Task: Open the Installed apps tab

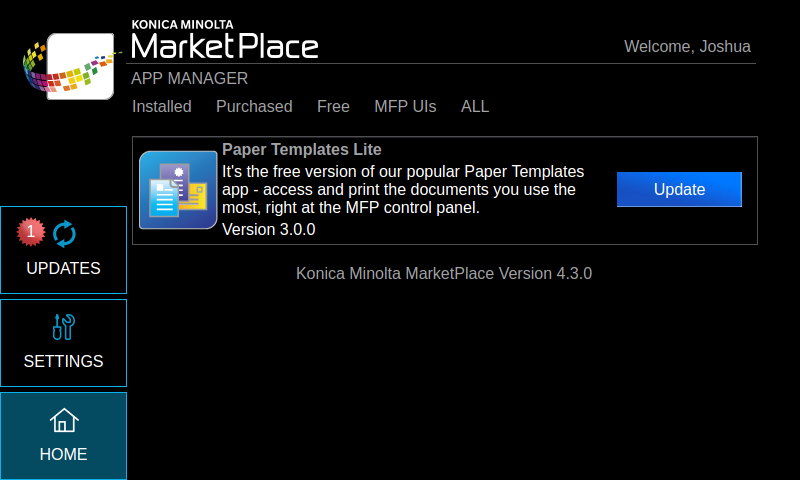Action: (x=162, y=106)
